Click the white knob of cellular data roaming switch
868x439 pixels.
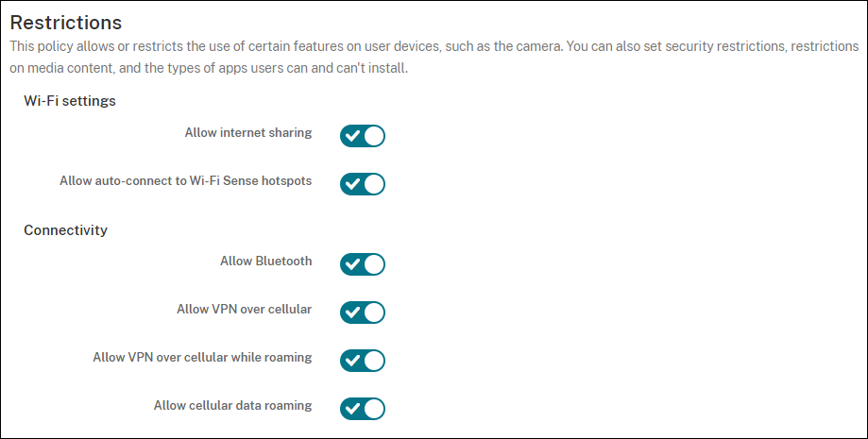[374, 409]
